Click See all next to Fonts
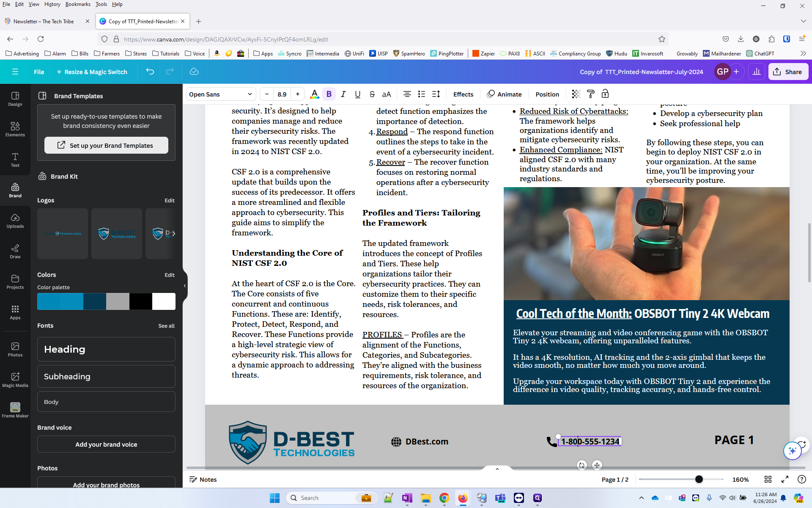This screenshot has height=508, width=812. pyautogui.click(x=166, y=326)
